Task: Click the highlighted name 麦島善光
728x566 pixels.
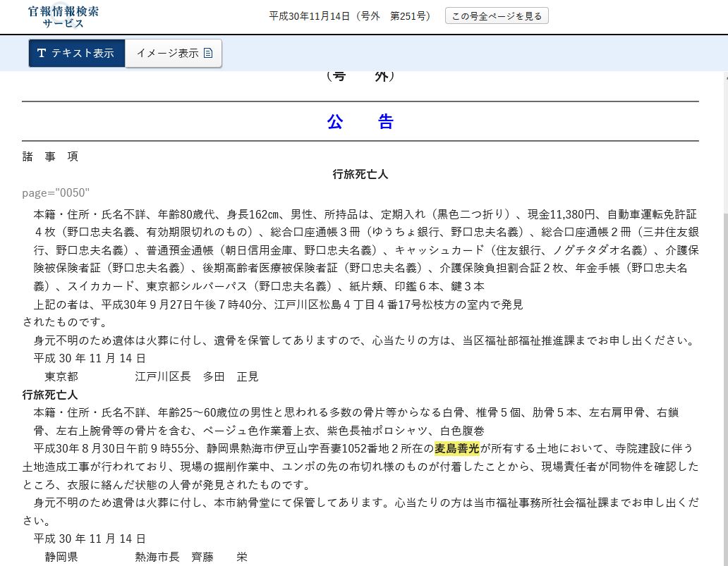Action: (x=456, y=448)
